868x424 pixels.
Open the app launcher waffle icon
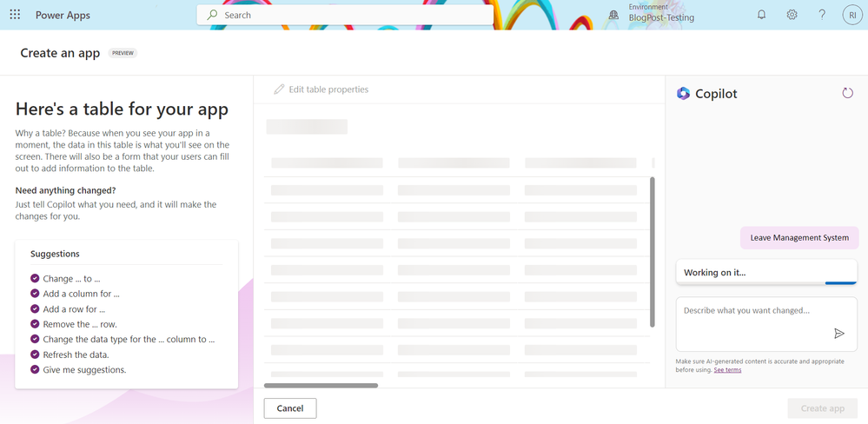[x=15, y=15]
